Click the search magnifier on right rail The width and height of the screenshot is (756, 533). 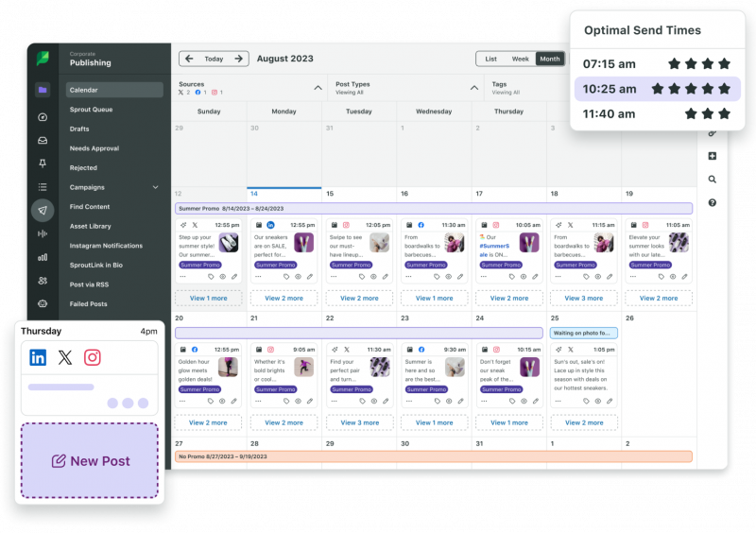click(x=713, y=180)
